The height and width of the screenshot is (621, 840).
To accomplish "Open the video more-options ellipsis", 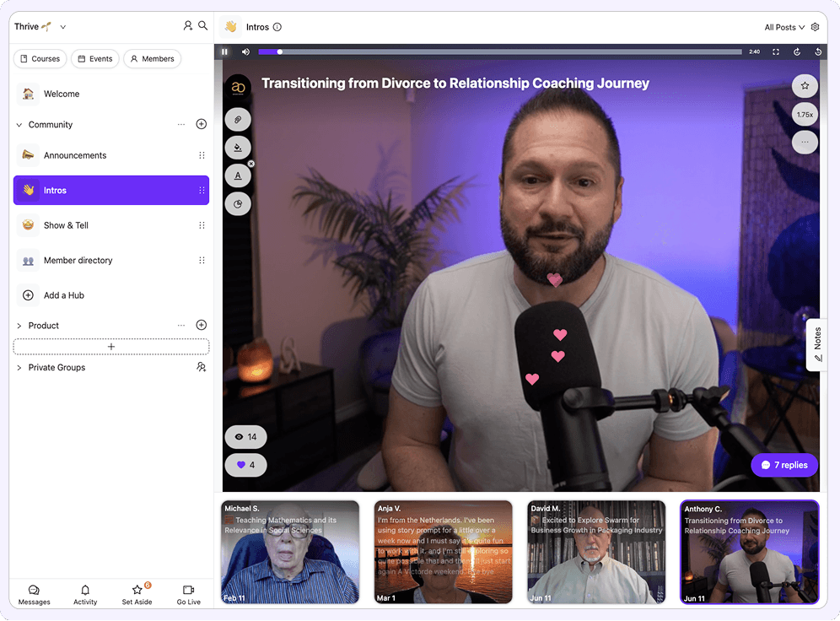I will [805, 142].
